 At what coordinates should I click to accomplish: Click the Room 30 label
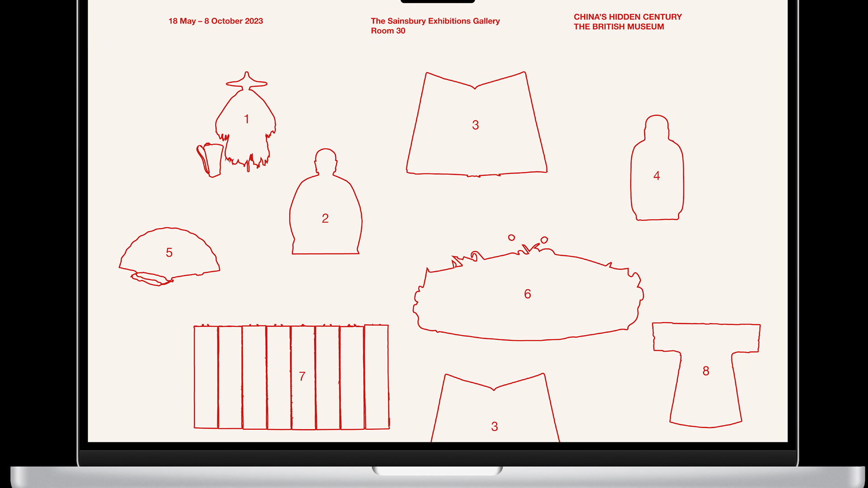388,31
